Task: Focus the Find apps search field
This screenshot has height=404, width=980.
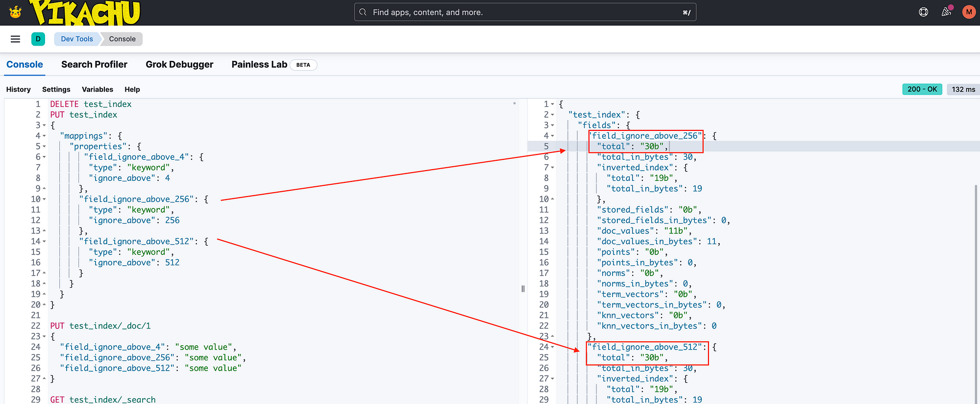Action: coord(525,12)
